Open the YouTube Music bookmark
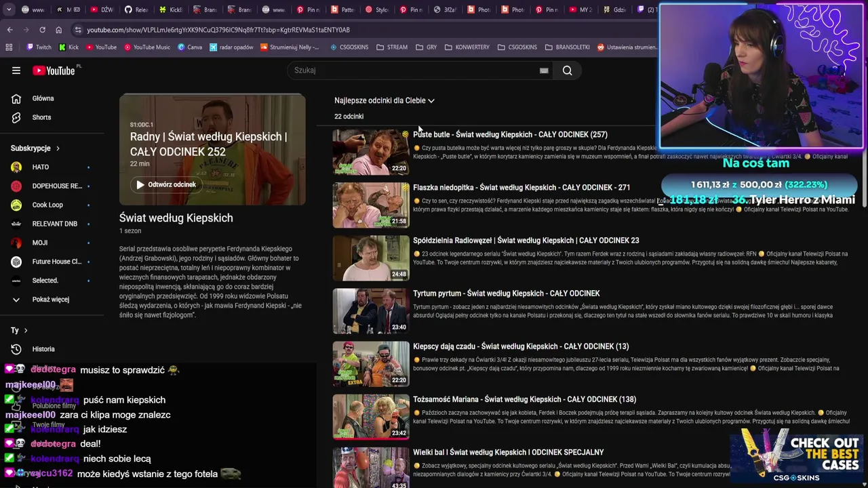 point(146,47)
